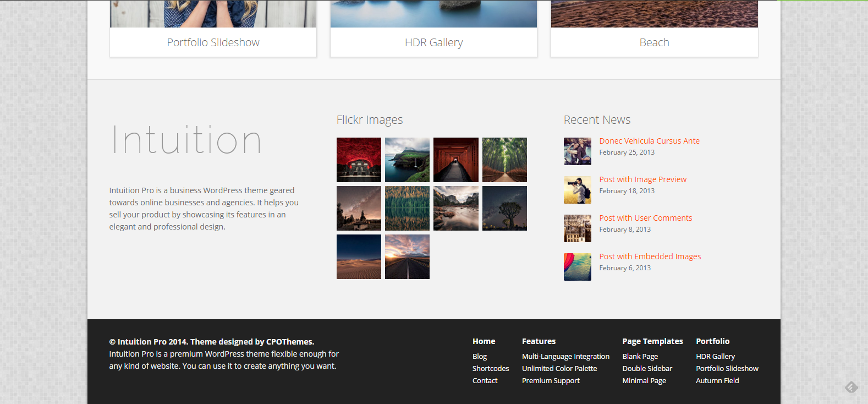Select Shortcodes in the footer menu
The width and height of the screenshot is (868, 404).
click(x=490, y=369)
